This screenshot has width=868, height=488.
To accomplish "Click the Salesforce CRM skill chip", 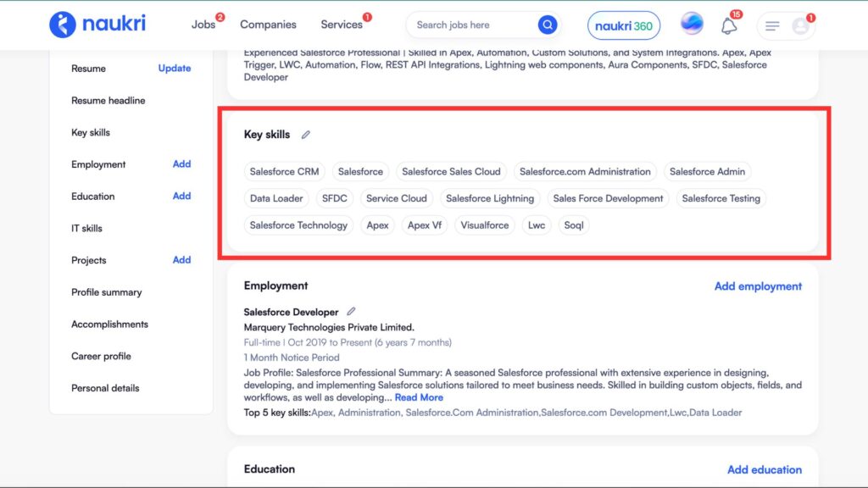I will [285, 172].
